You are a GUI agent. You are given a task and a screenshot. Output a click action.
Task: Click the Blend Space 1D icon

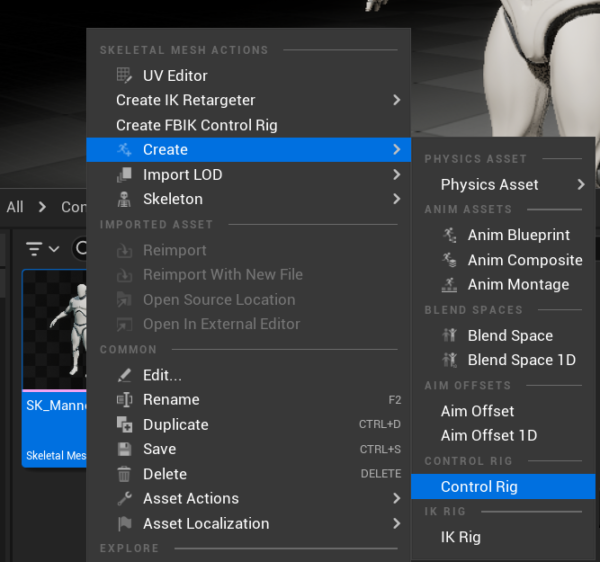pyautogui.click(x=449, y=360)
